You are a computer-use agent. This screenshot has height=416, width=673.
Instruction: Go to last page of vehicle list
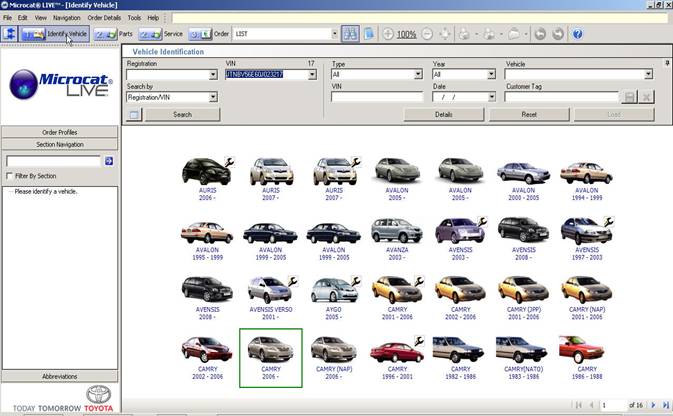tap(666, 405)
